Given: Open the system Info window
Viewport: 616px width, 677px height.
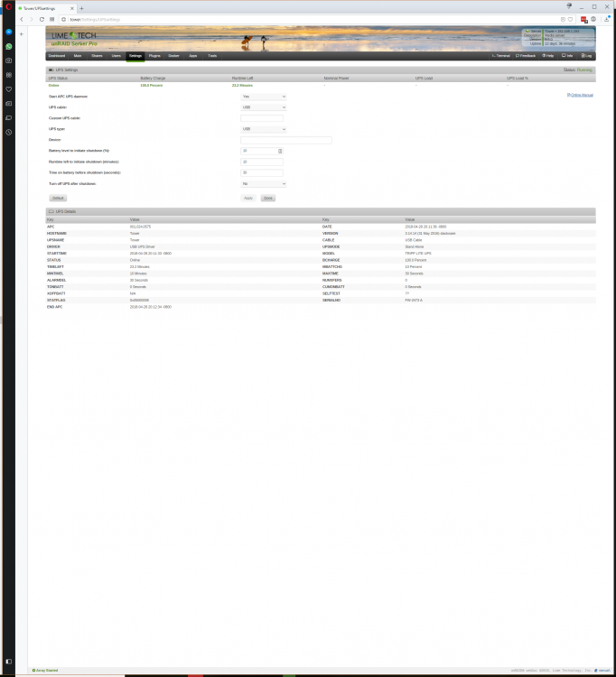Looking at the screenshot, I should point(566,56).
